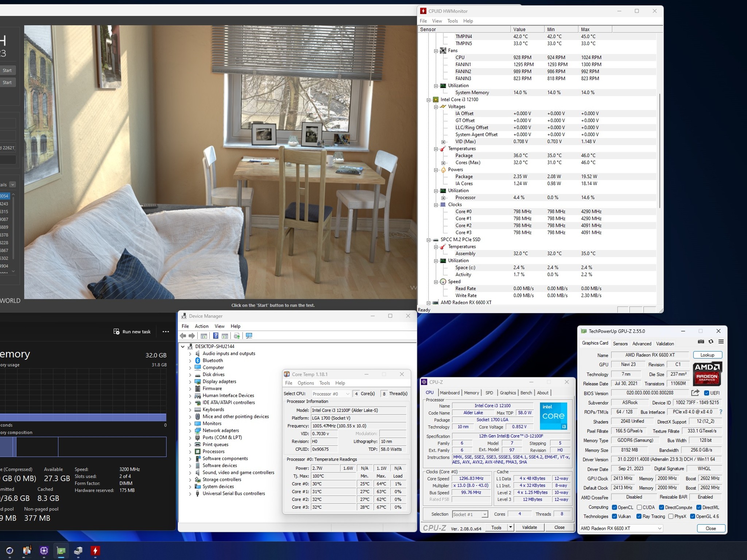Image resolution: width=747 pixels, height=560 pixels.
Task: Click the Value column header in HWMonitor
Action: point(527,29)
